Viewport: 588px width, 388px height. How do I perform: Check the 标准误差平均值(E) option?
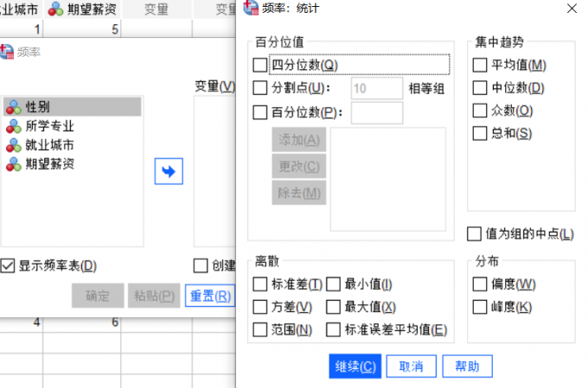point(333,330)
